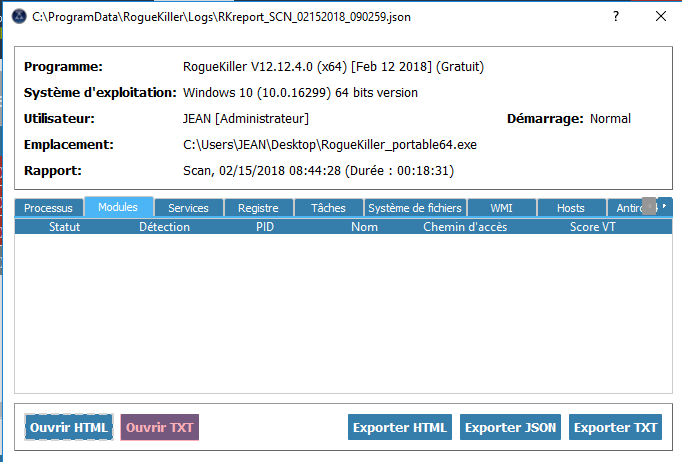
Task: Click the Utilisateur: label
Action: point(59,119)
